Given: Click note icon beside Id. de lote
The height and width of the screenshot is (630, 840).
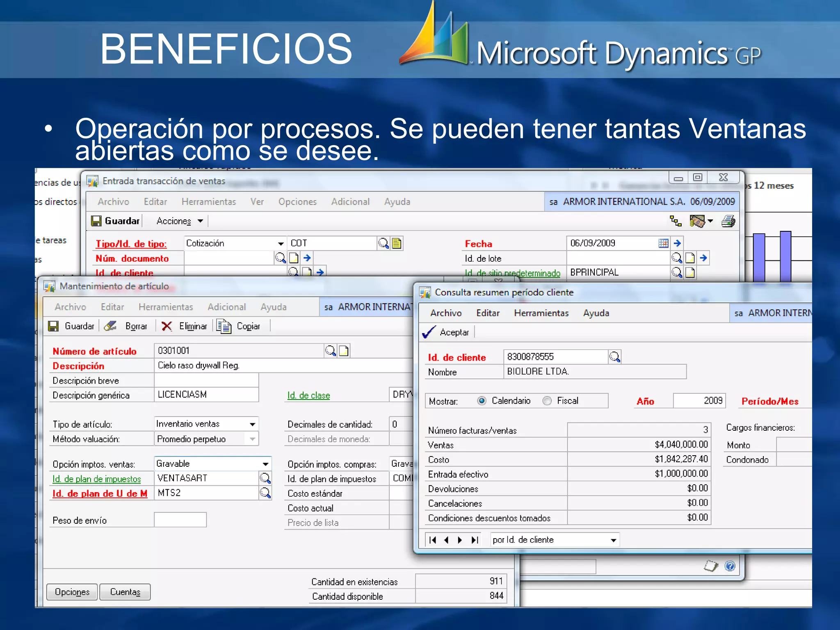Looking at the screenshot, I should (690, 258).
